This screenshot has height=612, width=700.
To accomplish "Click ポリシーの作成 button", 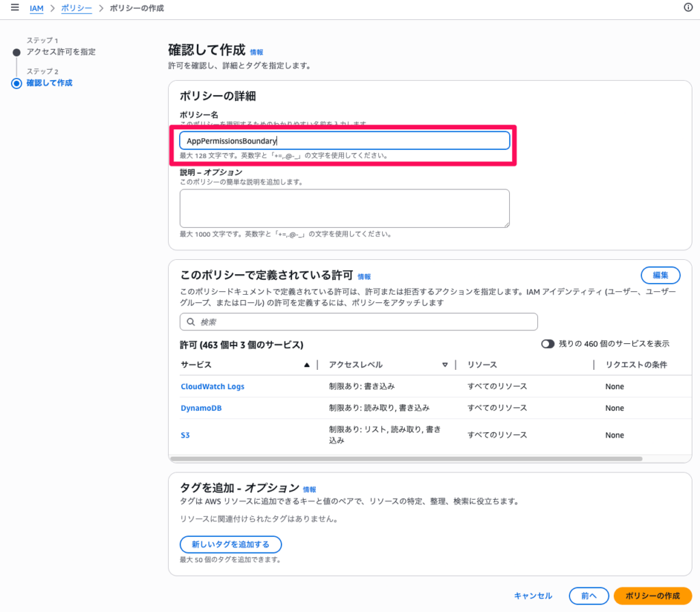I will [652, 596].
